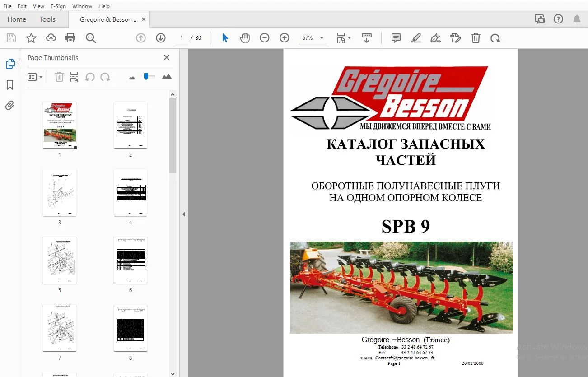Viewport: 588px width, 377px height.
Task: Open the fit page options tool
Action: [343, 38]
